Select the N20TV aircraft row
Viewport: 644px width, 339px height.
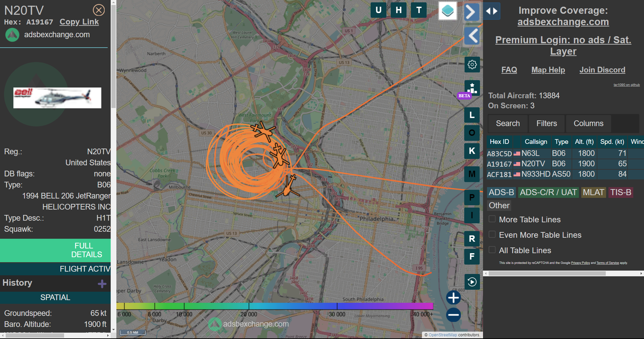click(x=565, y=164)
